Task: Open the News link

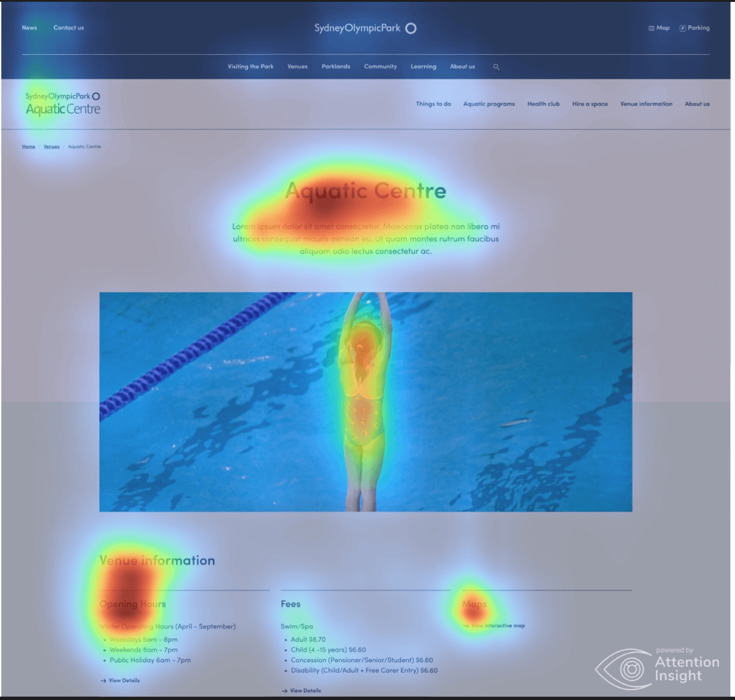Action: click(x=29, y=28)
